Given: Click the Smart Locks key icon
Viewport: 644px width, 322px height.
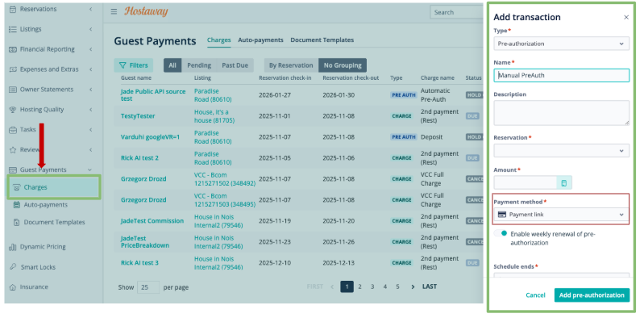Looking at the screenshot, I should pos(13,267).
